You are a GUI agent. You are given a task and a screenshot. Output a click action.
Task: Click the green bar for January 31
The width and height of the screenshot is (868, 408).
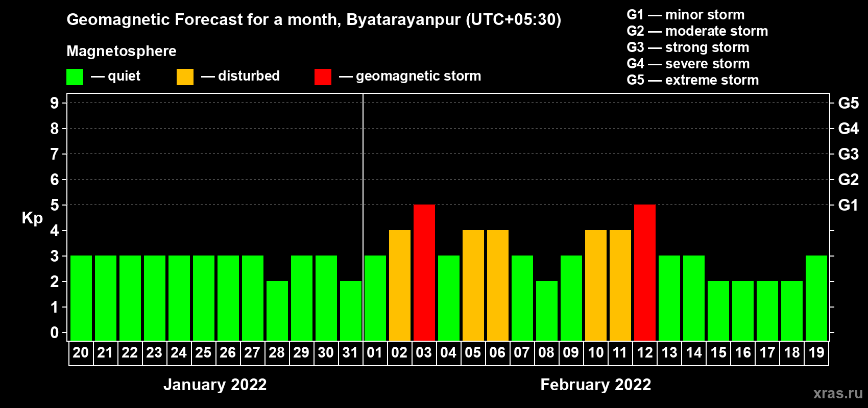click(x=351, y=311)
